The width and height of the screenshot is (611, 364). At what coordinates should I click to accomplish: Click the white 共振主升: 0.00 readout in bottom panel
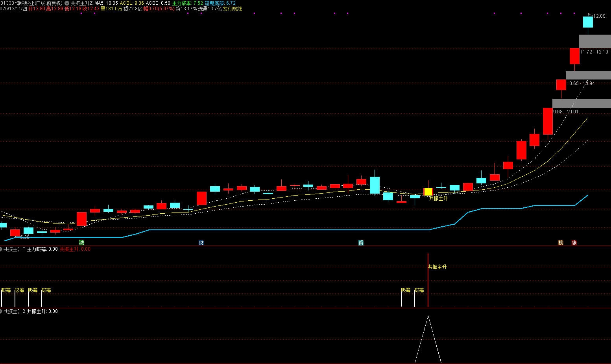[42, 311]
